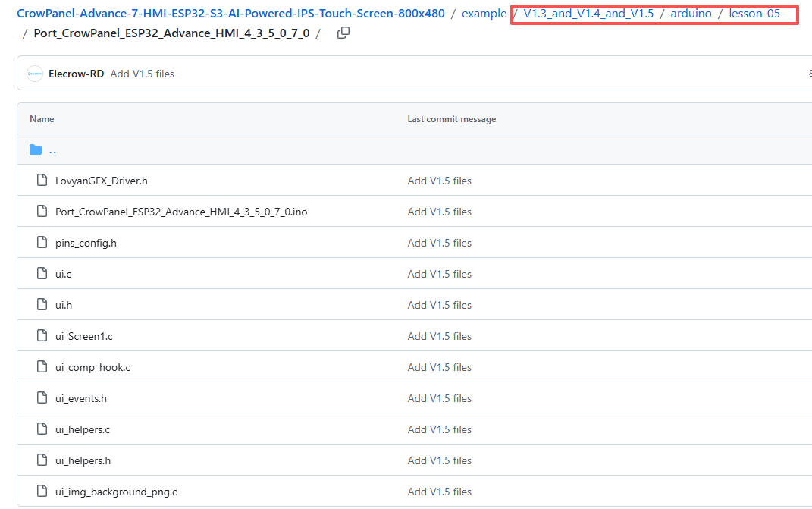Click the file icon beside ui_helpers.h
Viewport: 812px width, 509px height.
42,460
